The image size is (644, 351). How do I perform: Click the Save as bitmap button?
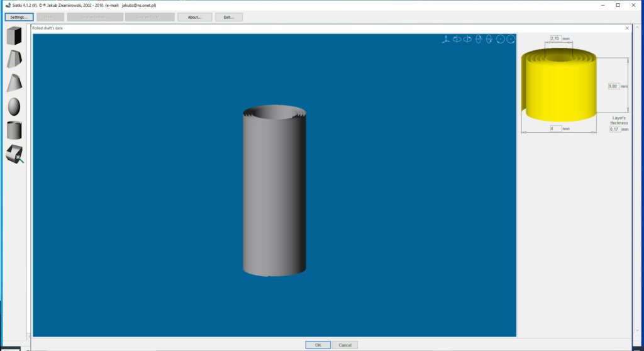pos(95,17)
